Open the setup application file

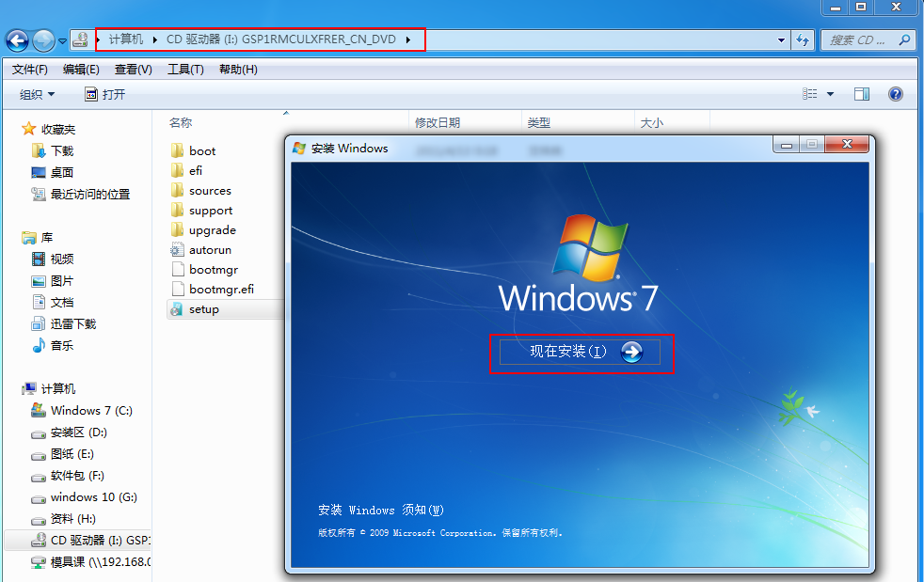[203, 309]
